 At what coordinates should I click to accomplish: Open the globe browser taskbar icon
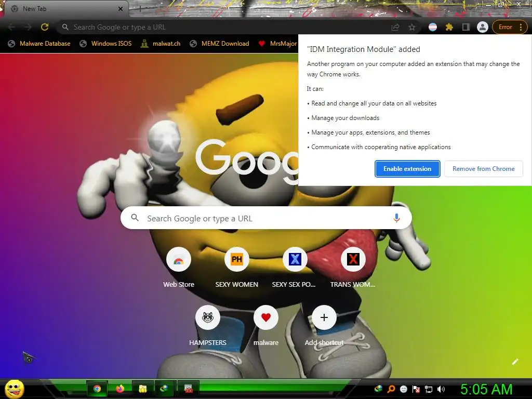(165, 389)
